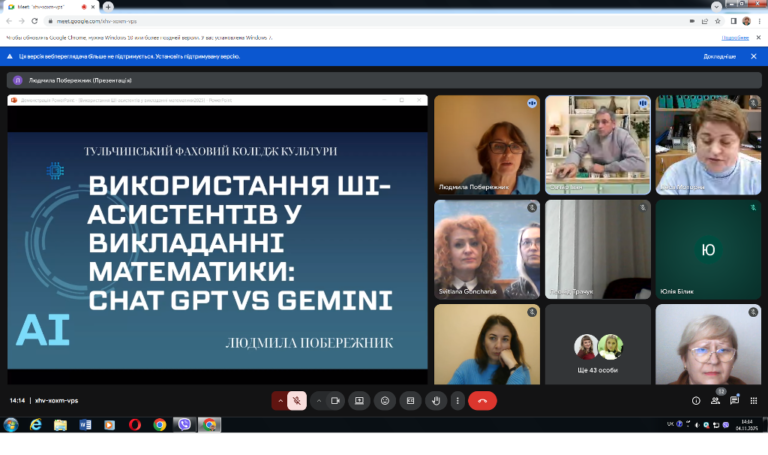Click the active Chrome Meet taskbar button
Image resolution: width=768 pixels, height=455 pixels.
210,425
